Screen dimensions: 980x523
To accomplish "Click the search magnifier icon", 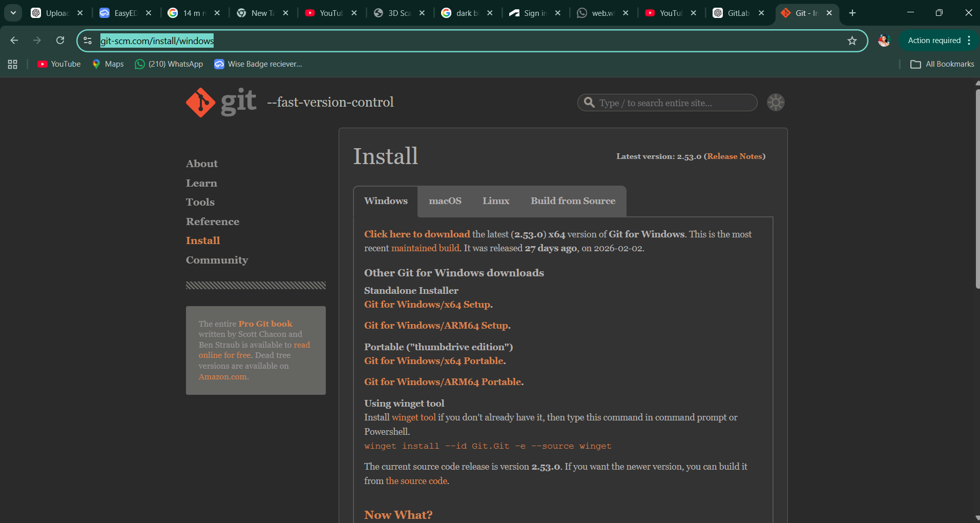I will (x=589, y=103).
